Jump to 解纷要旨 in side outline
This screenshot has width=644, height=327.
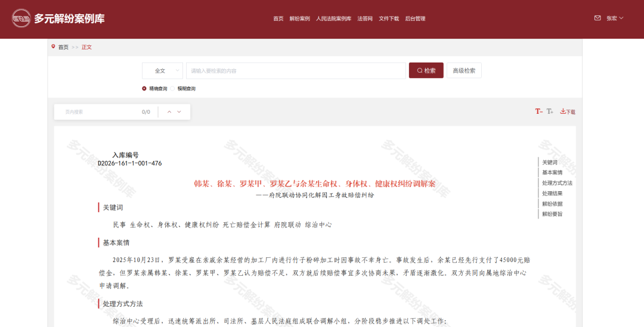pyautogui.click(x=552, y=214)
